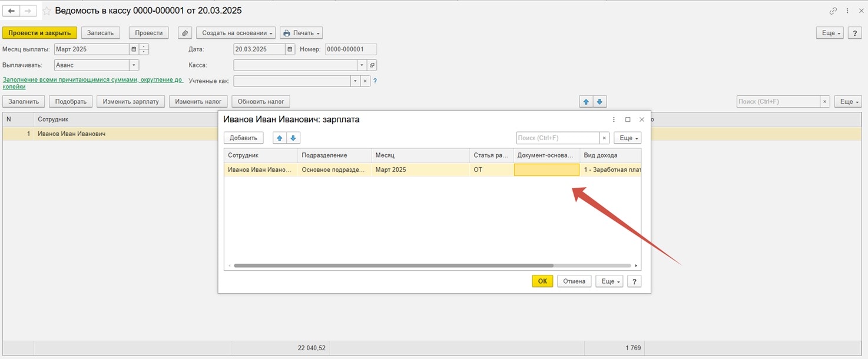Open the calendar for the Дата field
The height and width of the screenshot is (359, 868).
coord(290,49)
